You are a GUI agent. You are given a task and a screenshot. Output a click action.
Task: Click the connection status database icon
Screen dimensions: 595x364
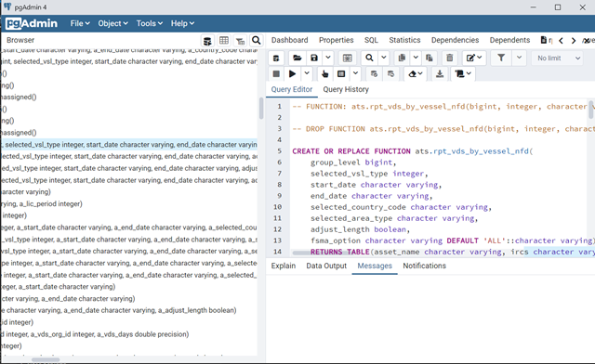click(276, 58)
